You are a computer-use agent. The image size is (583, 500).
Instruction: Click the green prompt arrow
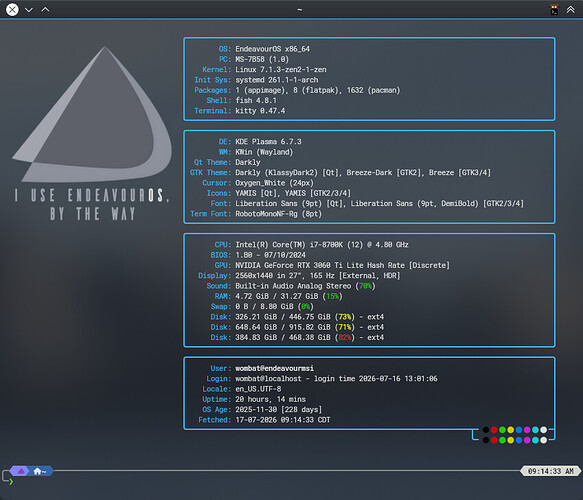[x=11, y=482]
